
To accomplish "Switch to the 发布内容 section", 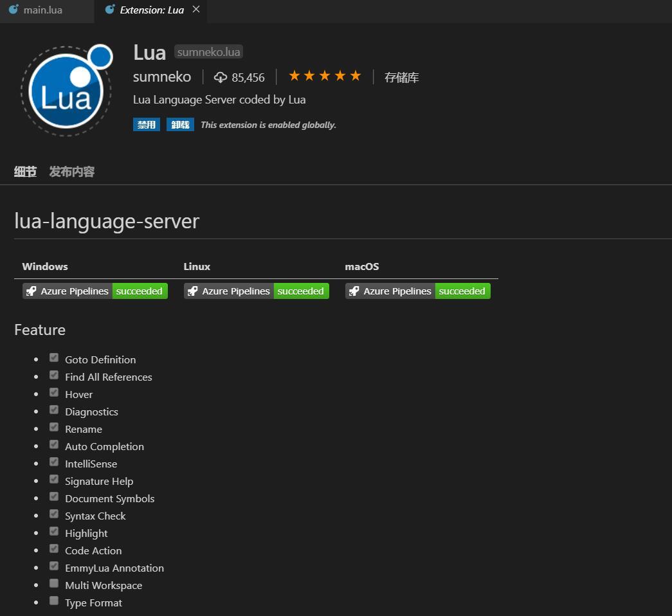I will (71, 172).
